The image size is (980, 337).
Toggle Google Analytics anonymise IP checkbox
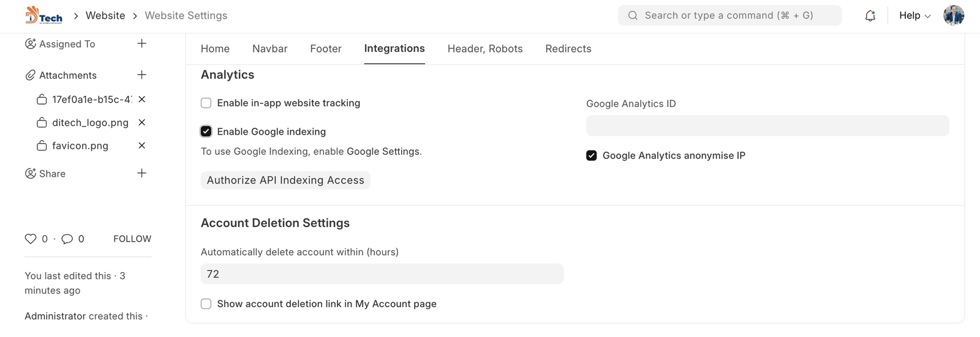click(592, 156)
